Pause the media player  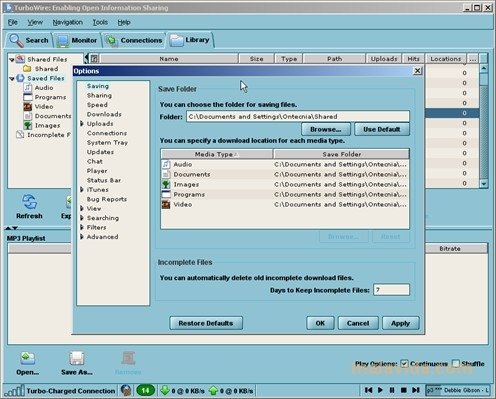392,390
